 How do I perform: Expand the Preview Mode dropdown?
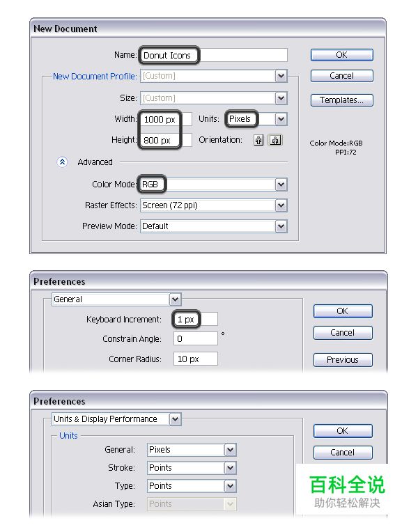click(281, 226)
